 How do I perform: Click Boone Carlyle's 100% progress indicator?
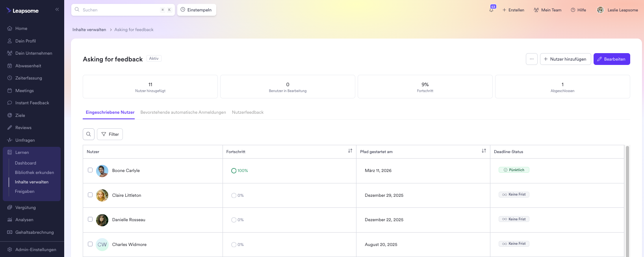click(x=239, y=171)
